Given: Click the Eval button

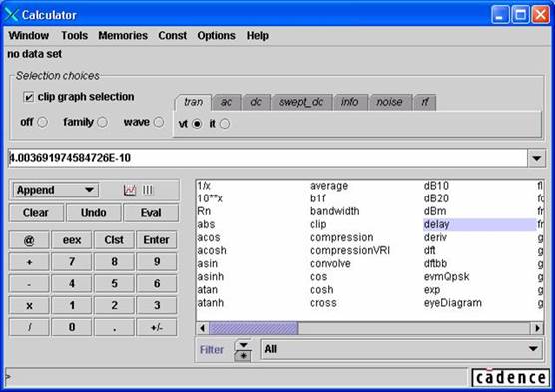Looking at the screenshot, I should pos(151,213).
